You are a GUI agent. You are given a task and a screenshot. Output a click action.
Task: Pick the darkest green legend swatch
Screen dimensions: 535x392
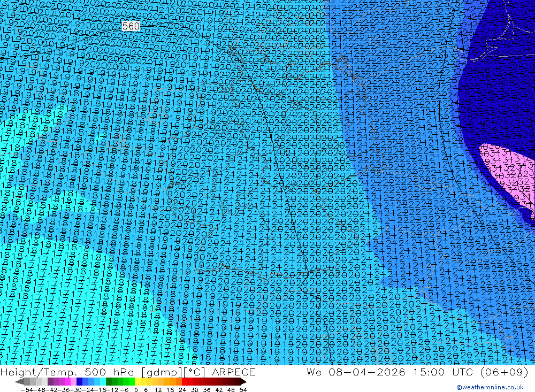click(x=109, y=381)
